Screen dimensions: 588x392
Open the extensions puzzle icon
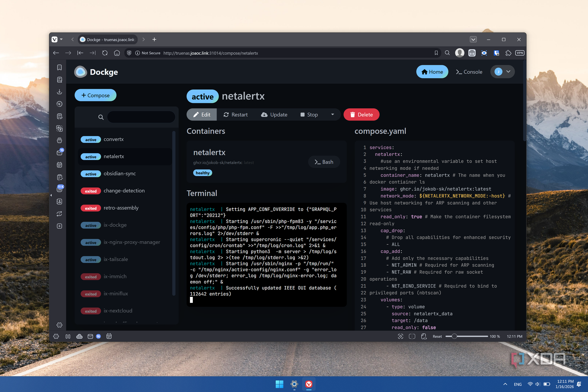(508, 53)
